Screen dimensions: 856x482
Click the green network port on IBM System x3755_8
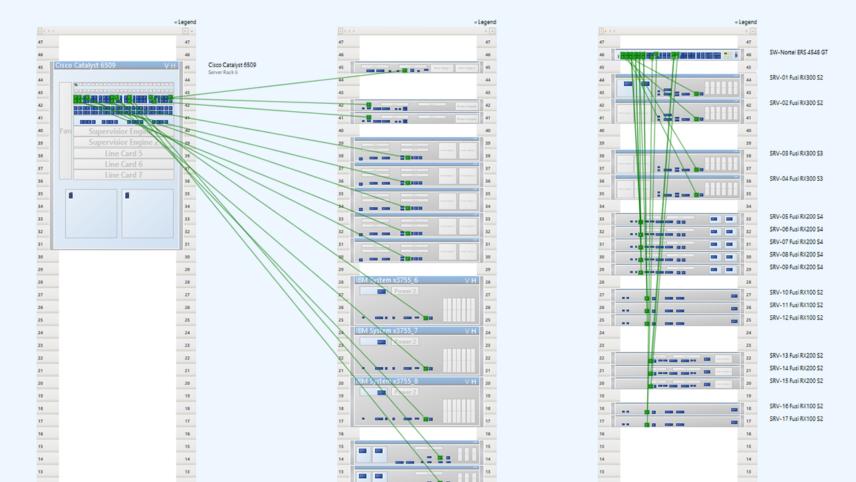click(426, 419)
